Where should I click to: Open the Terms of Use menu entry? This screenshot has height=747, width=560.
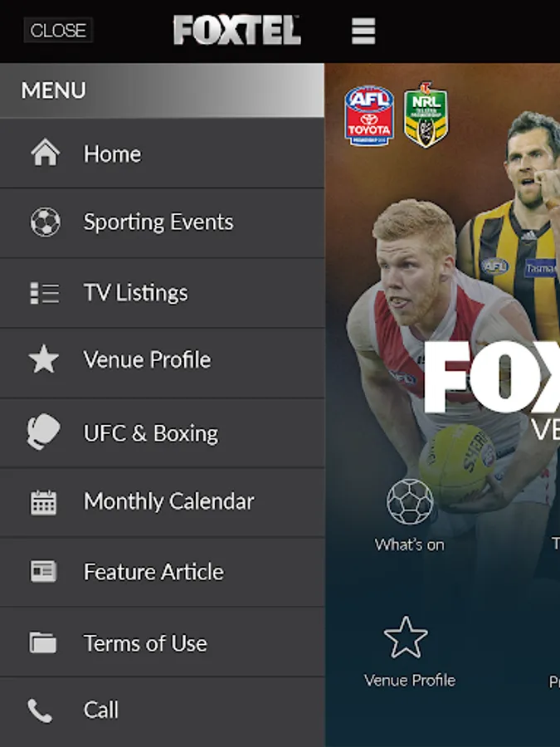[x=162, y=642]
